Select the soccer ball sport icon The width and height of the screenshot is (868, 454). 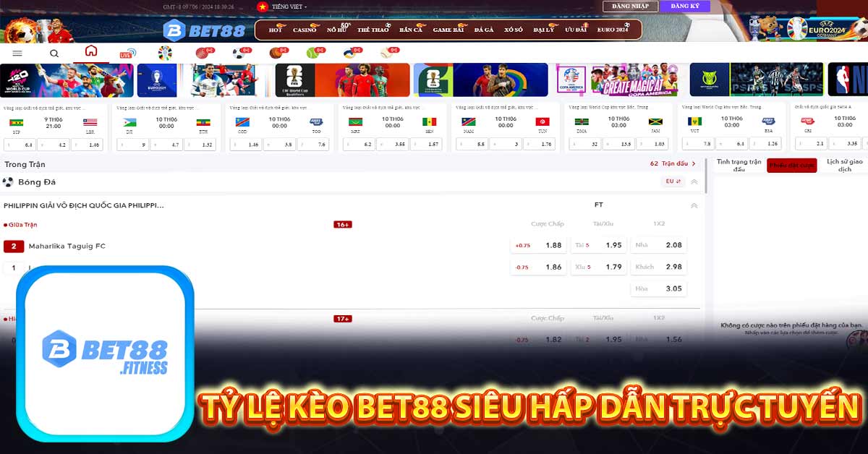pyautogui.click(x=241, y=53)
